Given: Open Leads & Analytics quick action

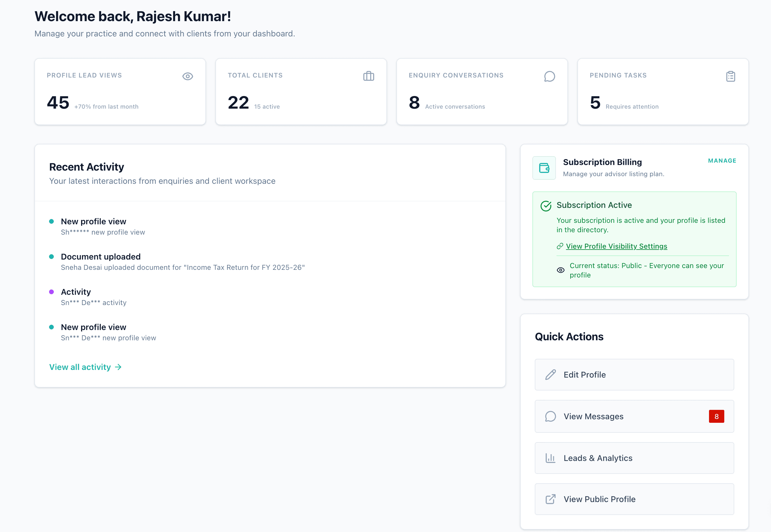Looking at the screenshot, I should [x=634, y=458].
